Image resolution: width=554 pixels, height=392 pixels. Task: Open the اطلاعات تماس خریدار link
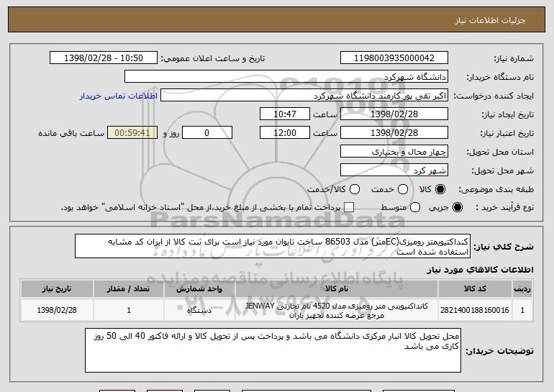pos(119,96)
